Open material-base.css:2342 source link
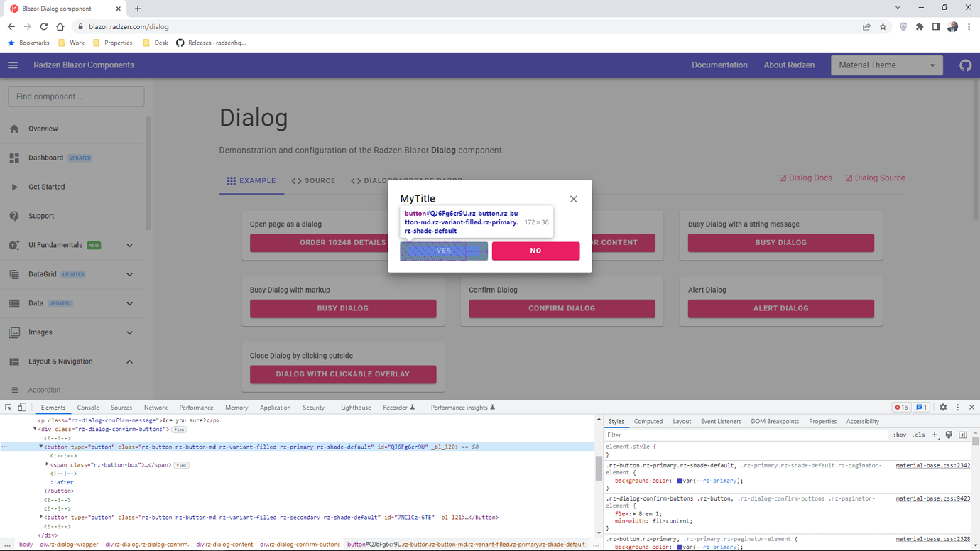980x551 pixels. 932,466
